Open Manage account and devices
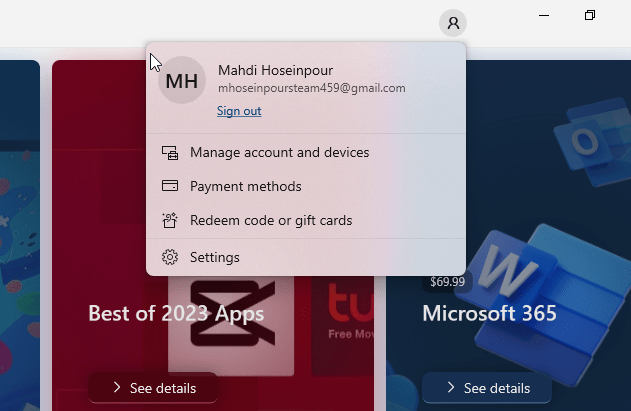Screen dimensions: 631x411 point(306,152)
